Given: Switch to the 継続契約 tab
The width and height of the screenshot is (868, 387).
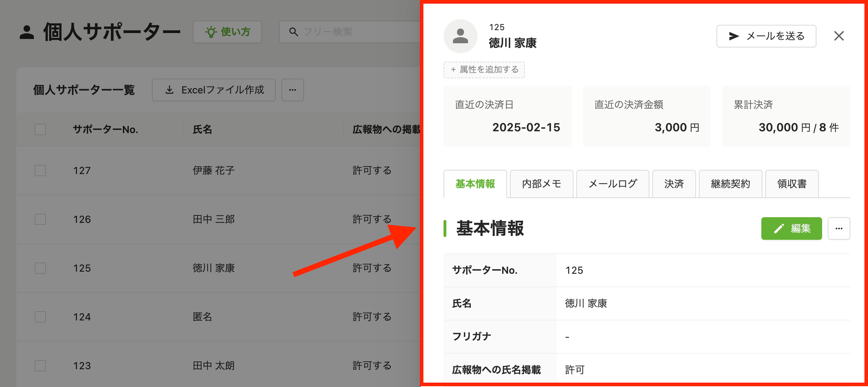Looking at the screenshot, I should [x=730, y=184].
